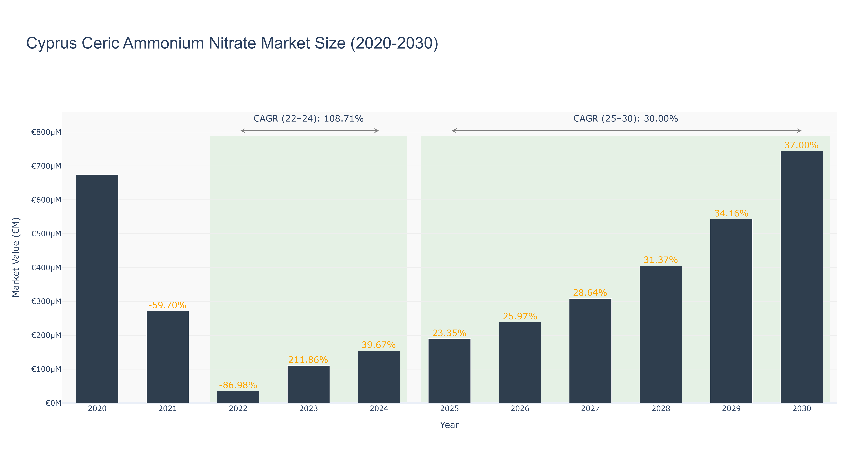Click the 2030 x-axis year label
This screenshot has width=868, height=465.
pyautogui.click(x=802, y=409)
